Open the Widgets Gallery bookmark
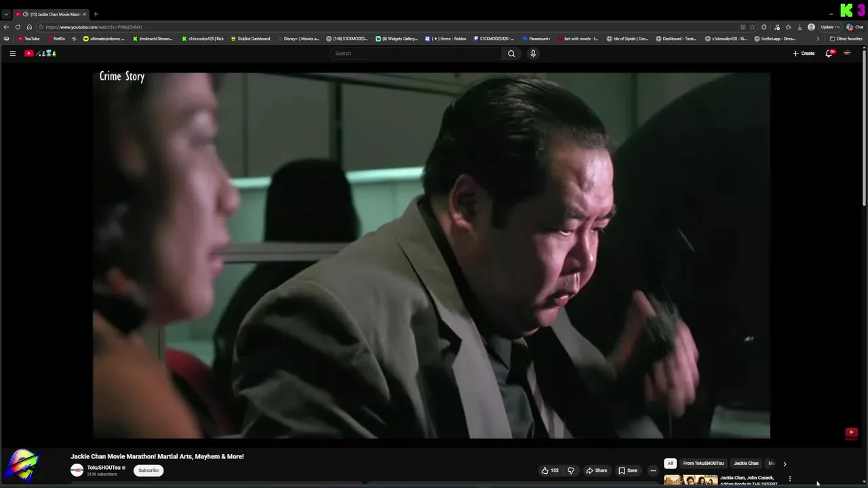Screen dimensions: 868x488 click(397, 39)
